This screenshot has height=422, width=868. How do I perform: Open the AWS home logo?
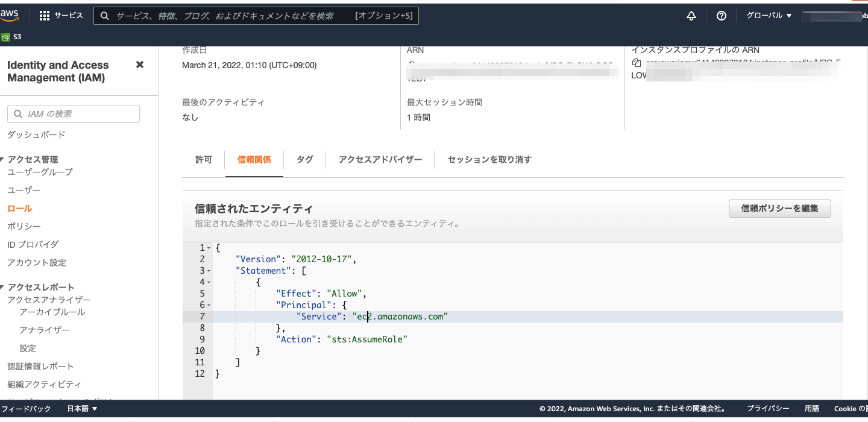(10, 15)
